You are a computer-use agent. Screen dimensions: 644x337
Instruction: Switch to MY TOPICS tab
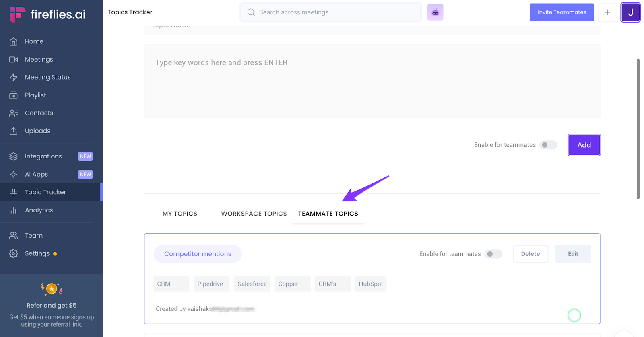pyautogui.click(x=180, y=214)
